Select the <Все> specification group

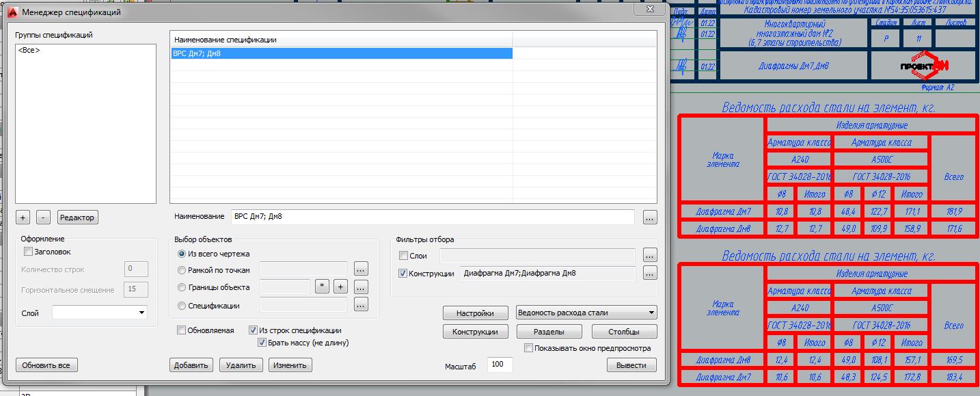click(x=29, y=50)
